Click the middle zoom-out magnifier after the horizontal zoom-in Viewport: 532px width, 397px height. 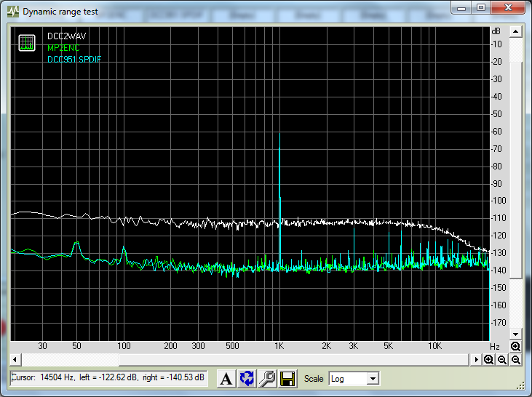pos(502,360)
